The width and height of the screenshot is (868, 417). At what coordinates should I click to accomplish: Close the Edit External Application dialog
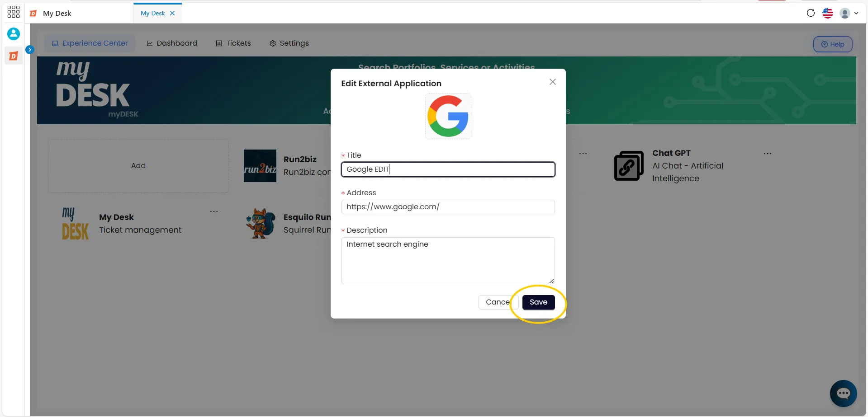coord(553,82)
